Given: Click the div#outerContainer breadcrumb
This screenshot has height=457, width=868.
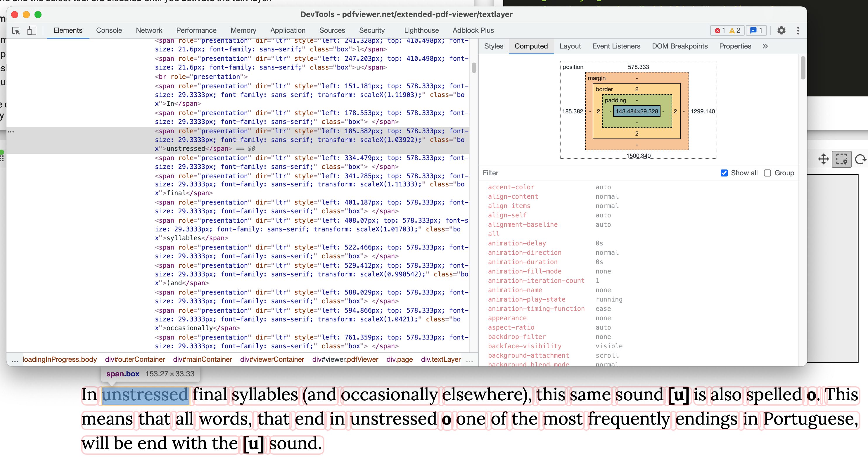Looking at the screenshot, I should (135, 360).
